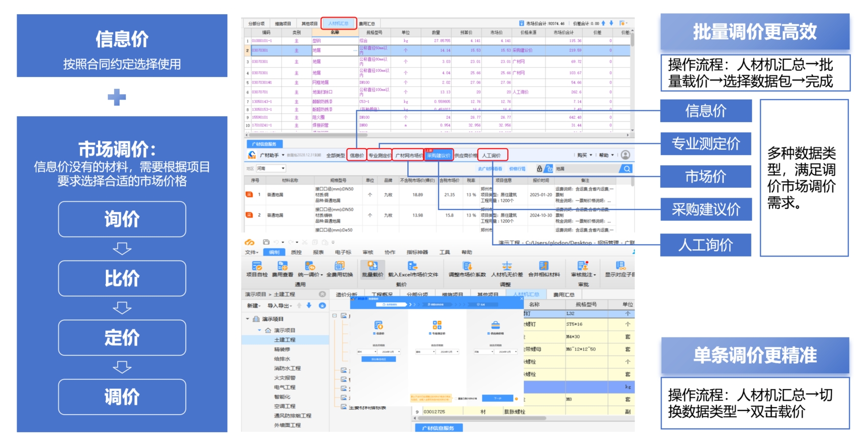Click the 价格行情 link

517,169
